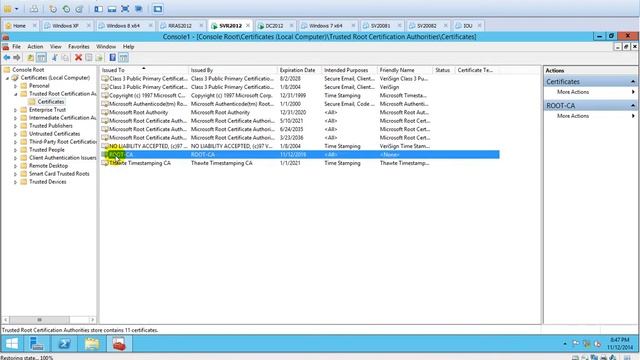Viewport: 640px width, 360px height.
Task: Click VMware console view icon
Action: [x=158, y=9]
